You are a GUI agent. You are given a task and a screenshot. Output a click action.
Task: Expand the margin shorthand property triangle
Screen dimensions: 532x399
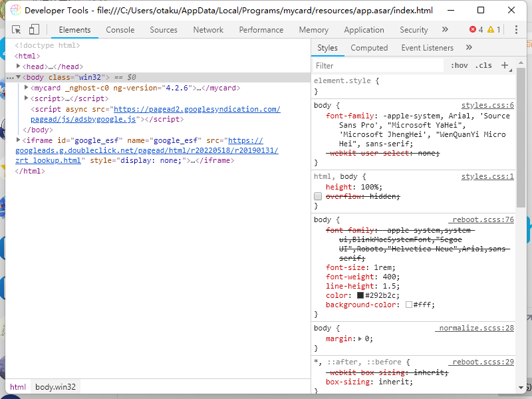point(360,338)
